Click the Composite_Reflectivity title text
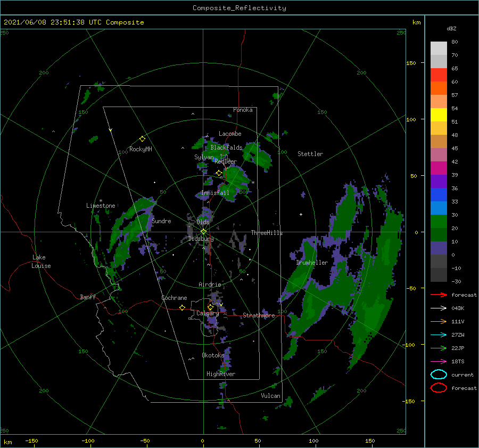This screenshot has height=448, width=479. pyautogui.click(x=240, y=8)
